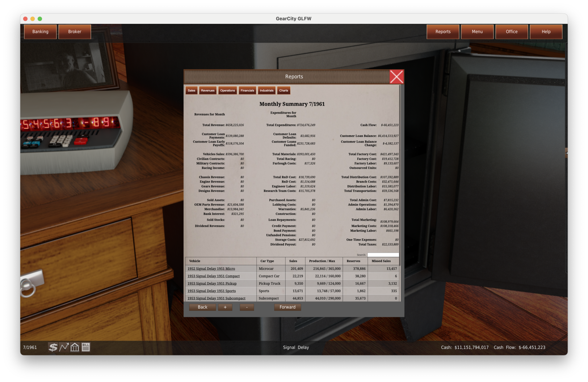The image size is (588, 382).
Task: Close the Reports window with red X
Action: tap(396, 77)
